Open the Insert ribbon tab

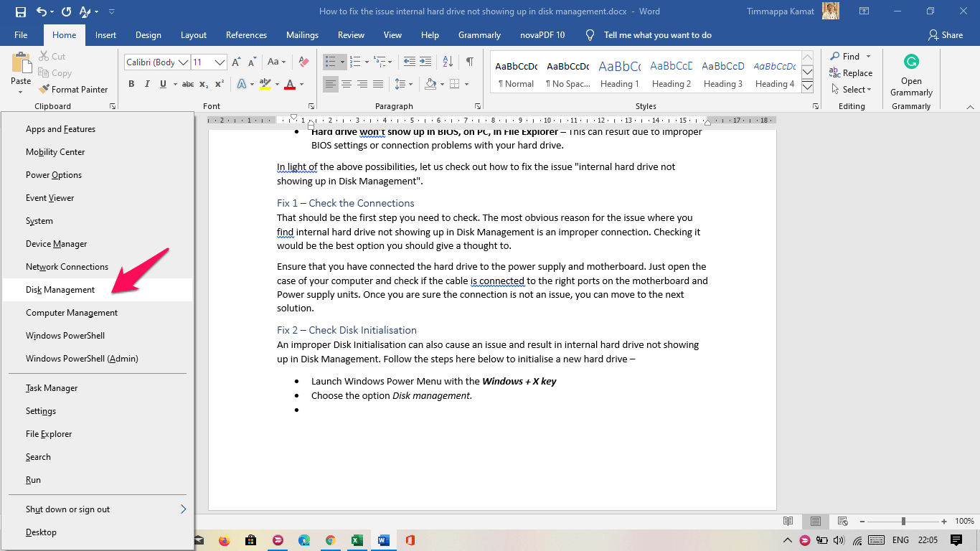pos(105,35)
